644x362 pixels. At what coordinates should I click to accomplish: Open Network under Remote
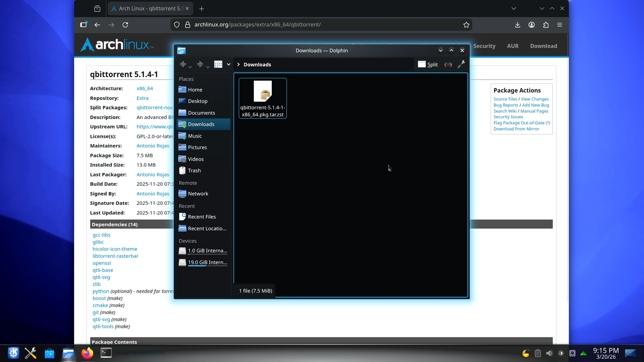pyautogui.click(x=204, y=193)
